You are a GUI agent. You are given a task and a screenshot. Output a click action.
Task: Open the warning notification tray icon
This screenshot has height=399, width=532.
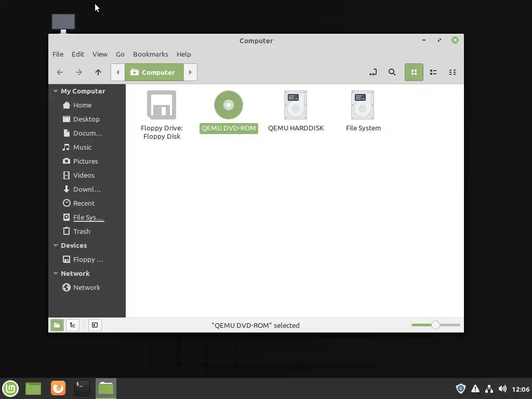pos(475,389)
